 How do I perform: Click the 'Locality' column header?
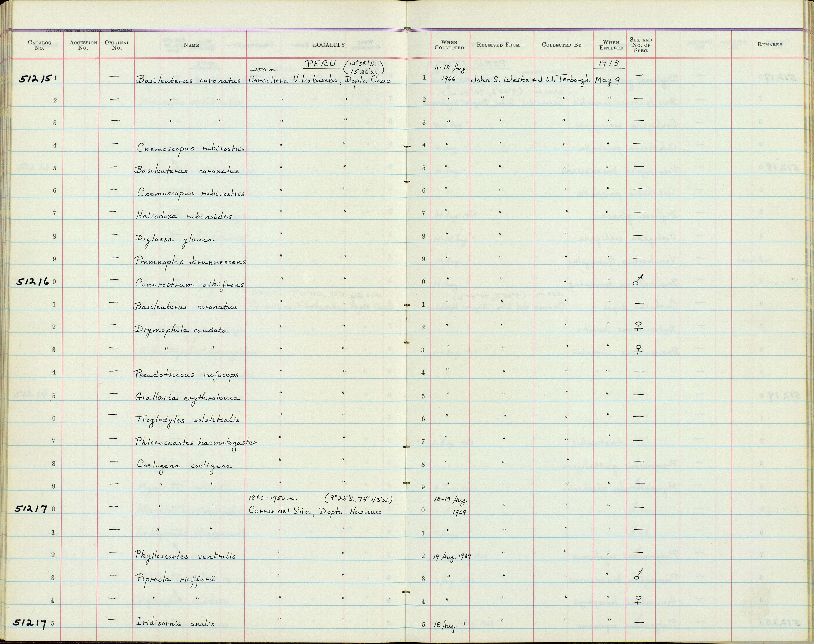click(329, 45)
